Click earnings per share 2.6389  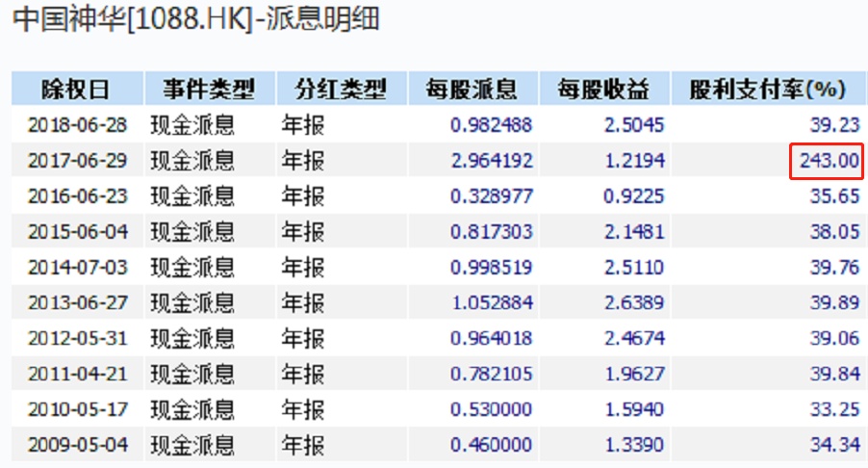[634, 302]
